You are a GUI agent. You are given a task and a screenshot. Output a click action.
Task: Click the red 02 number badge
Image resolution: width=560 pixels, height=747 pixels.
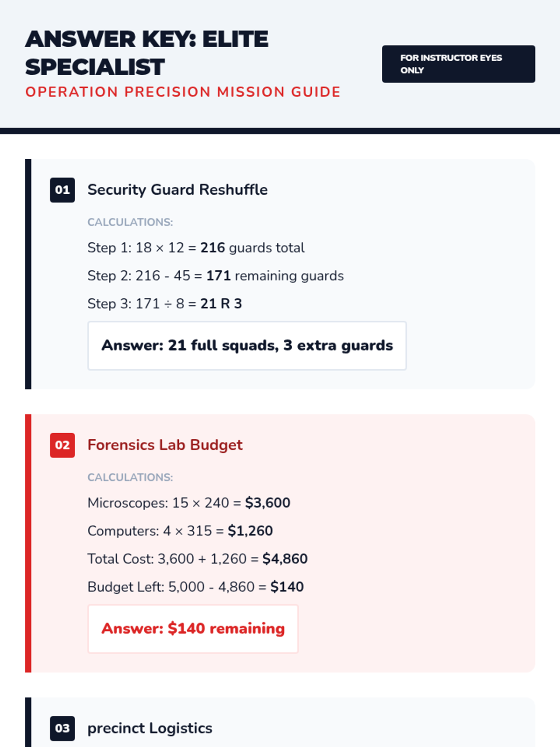click(62, 445)
